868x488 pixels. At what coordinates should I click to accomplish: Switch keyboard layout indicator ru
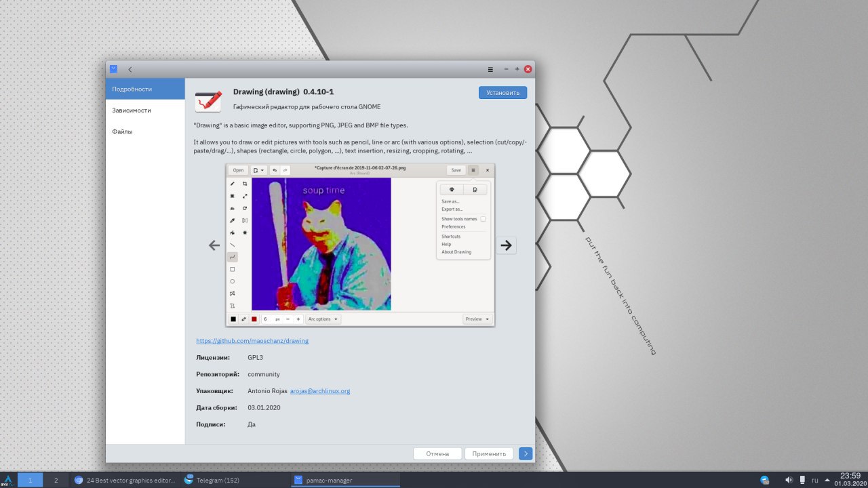815,480
